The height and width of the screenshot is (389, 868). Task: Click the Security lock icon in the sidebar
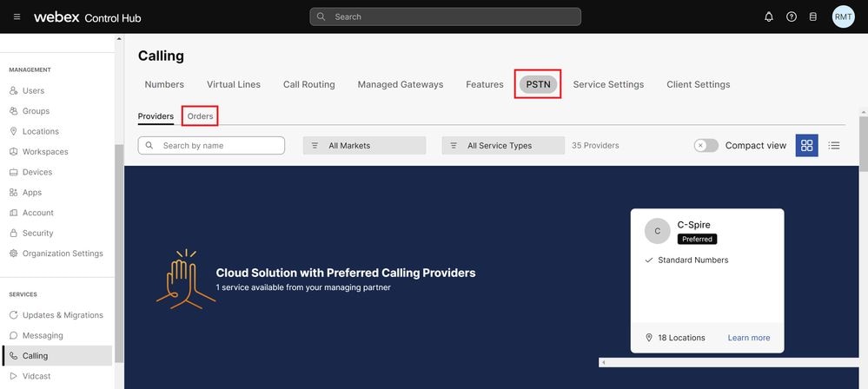[x=14, y=233]
